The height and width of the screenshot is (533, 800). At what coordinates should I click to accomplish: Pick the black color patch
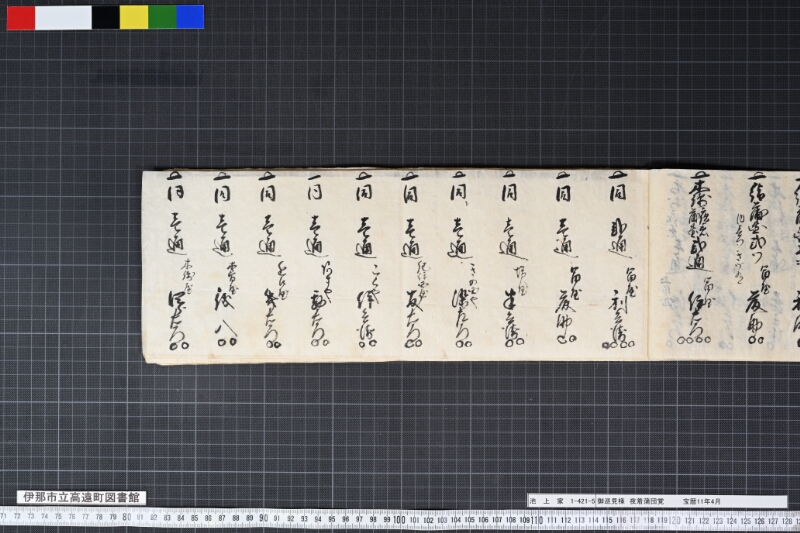106,17
